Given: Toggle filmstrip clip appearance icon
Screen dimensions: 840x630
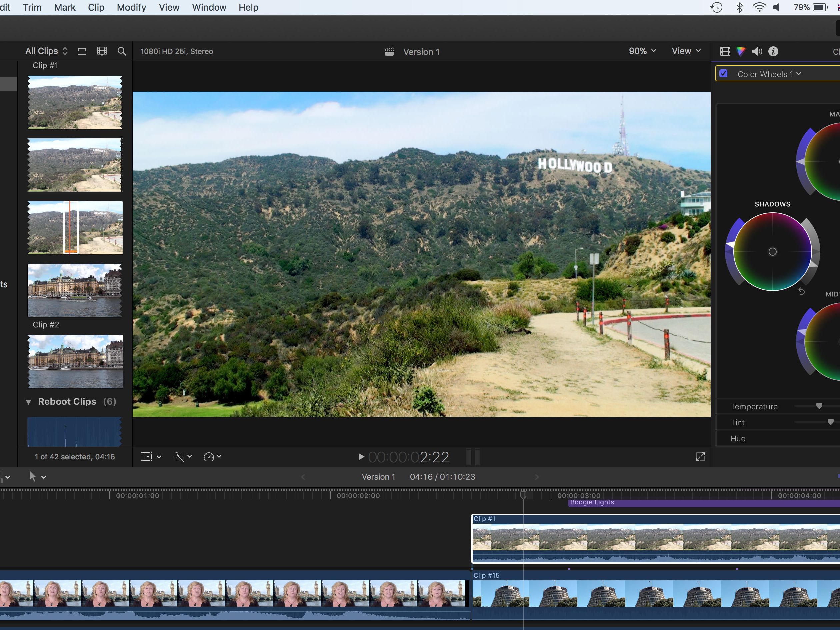Looking at the screenshot, I should coord(102,51).
